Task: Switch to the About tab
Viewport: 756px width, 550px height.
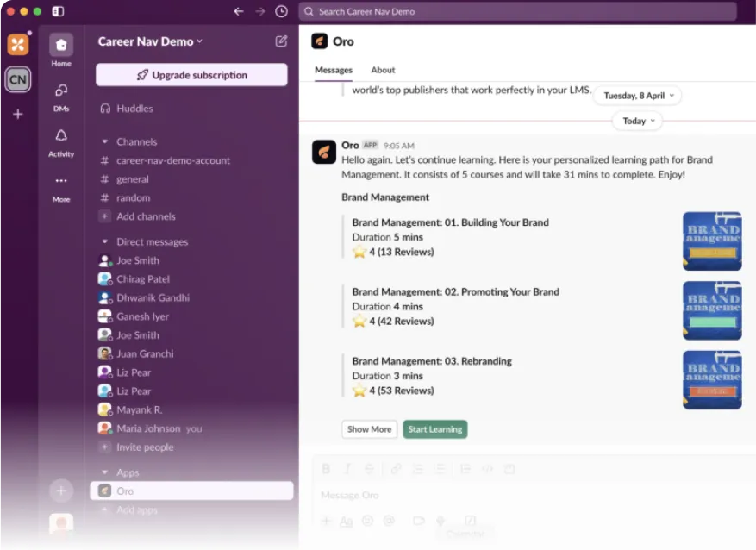Action: pos(383,70)
